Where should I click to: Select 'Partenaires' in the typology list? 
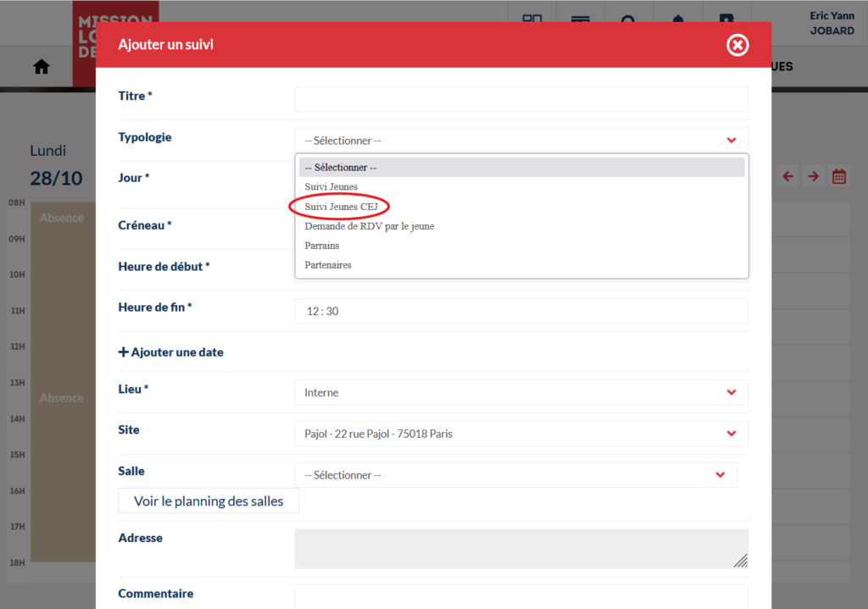pyautogui.click(x=521, y=265)
